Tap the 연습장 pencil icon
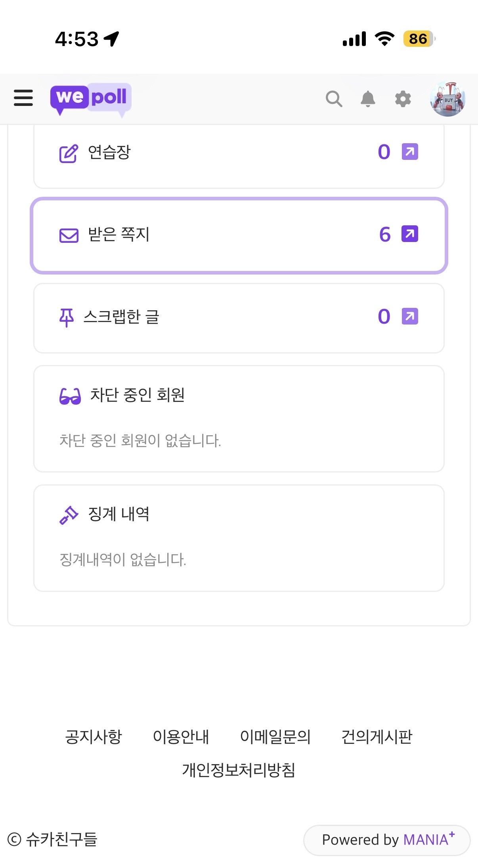Viewport: 478px width, 868px height. (x=69, y=154)
